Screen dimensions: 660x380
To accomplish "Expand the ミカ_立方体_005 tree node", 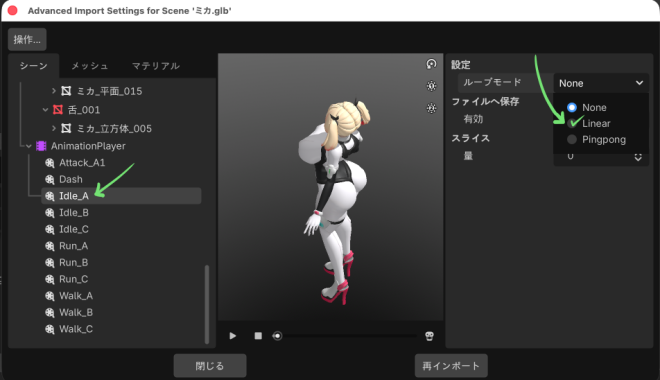I will pos(53,128).
